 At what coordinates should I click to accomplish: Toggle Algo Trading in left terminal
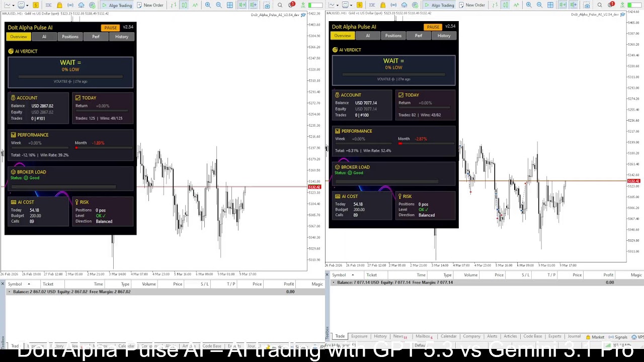pos(117,5)
